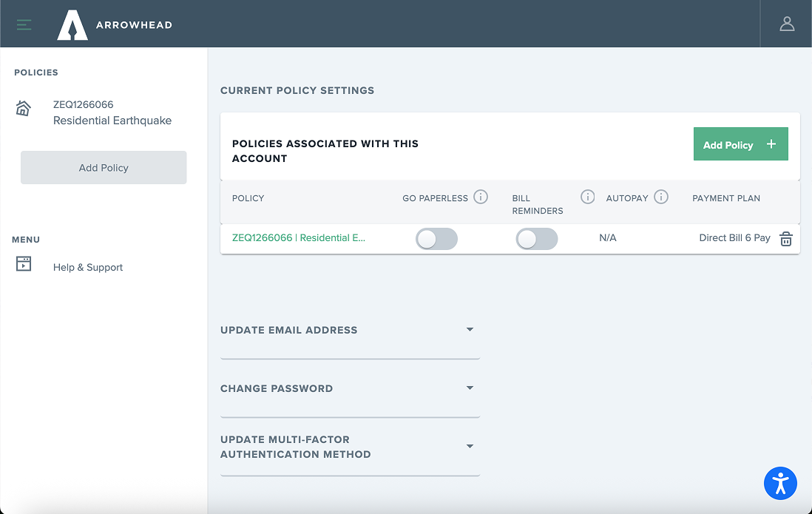Viewport: 812px width, 514px height.
Task: Click Add Policy in the left sidebar
Action: click(x=103, y=167)
